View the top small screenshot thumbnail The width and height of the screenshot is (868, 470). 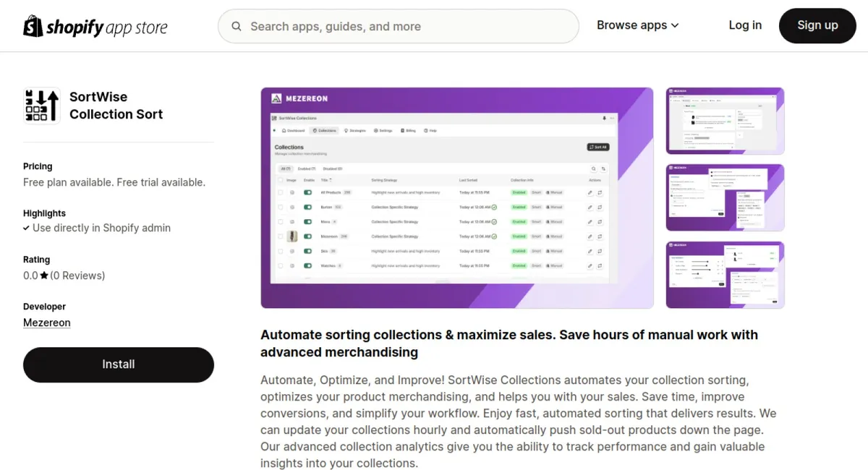pyautogui.click(x=725, y=121)
